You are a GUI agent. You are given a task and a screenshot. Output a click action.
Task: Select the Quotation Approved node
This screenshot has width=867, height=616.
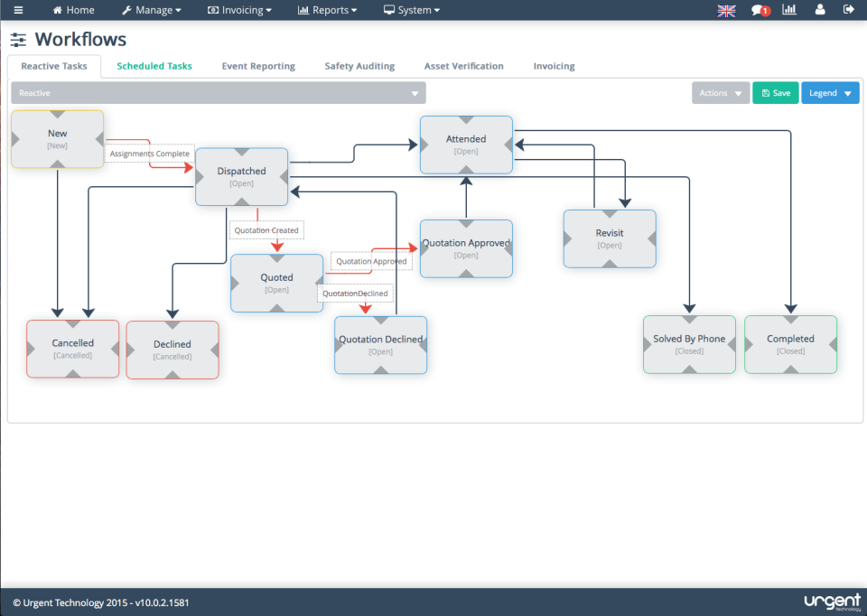pos(466,247)
